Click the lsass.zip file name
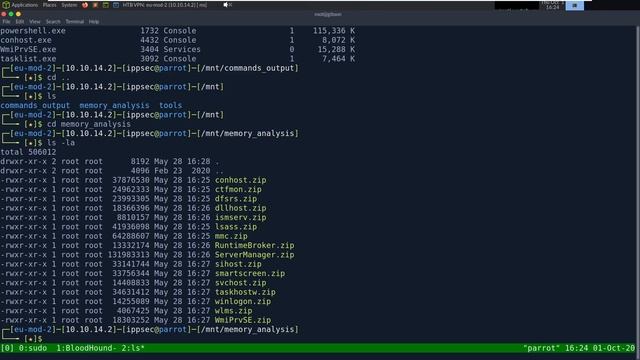This screenshot has width=640, height=360. coord(236,227)
